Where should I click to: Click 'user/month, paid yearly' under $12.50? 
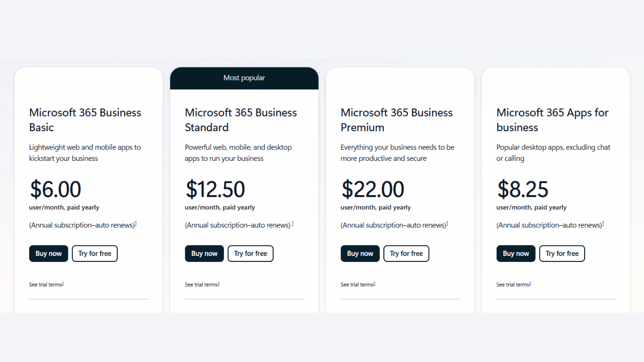tap(220, 207)
